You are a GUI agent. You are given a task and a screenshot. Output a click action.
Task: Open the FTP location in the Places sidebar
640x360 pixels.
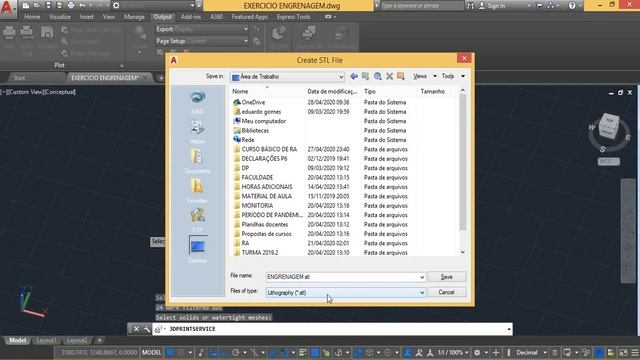coord(198,220)
